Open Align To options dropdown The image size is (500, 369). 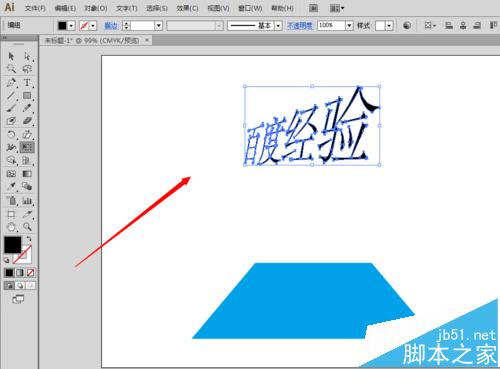430,25
